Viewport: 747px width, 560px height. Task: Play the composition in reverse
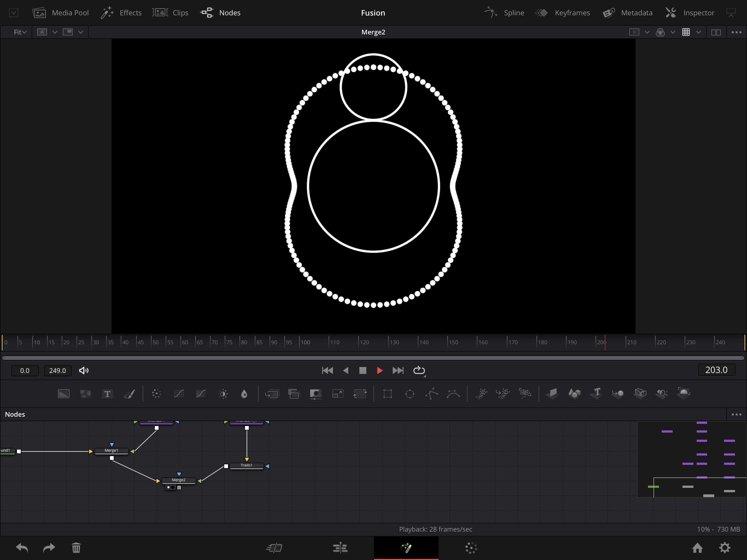click(345, 371)
